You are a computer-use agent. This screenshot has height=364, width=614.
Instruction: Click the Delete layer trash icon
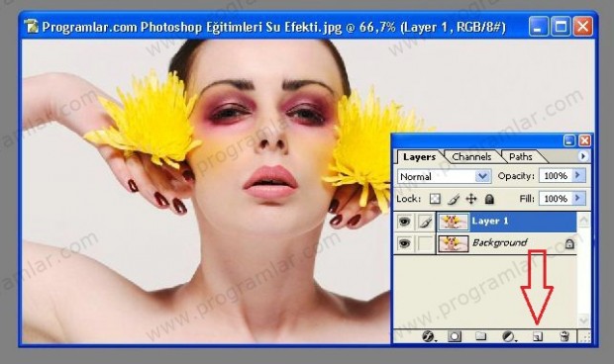click(x=564, y=336)
